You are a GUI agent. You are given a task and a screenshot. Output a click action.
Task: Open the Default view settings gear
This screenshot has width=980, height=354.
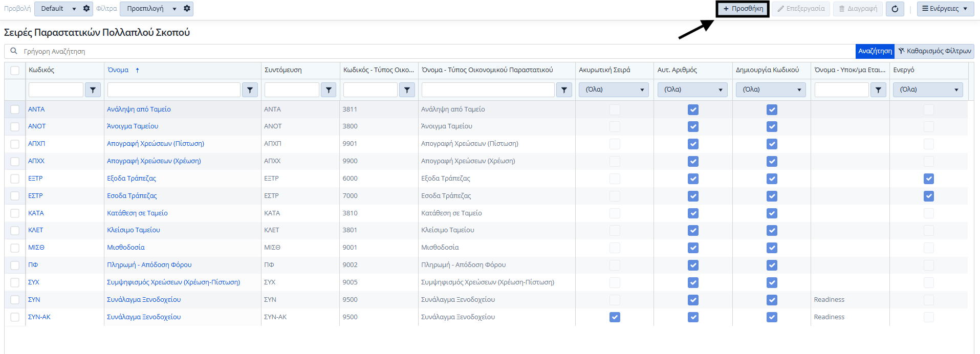[x=86, y=9]
